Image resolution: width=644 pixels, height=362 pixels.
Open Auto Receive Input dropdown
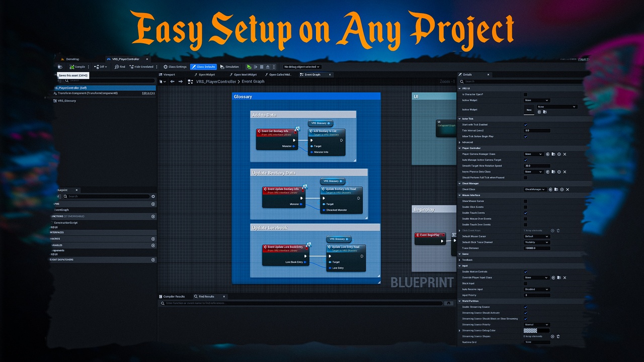[537, 290]
